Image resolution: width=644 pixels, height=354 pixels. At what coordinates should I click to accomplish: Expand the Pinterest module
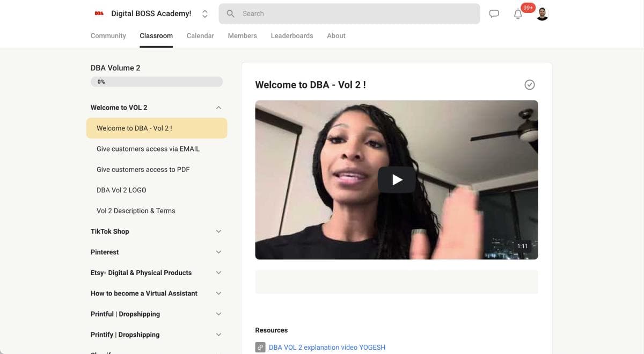(218, 251)
